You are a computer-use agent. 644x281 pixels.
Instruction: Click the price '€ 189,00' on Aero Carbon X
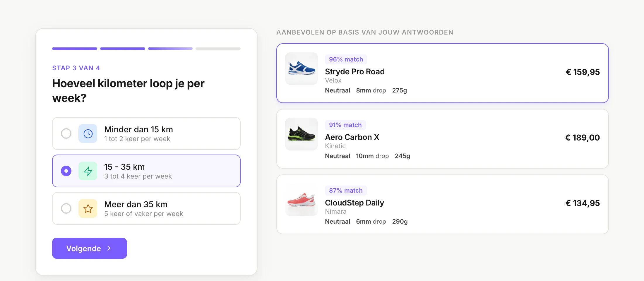(x=582, y=138)
